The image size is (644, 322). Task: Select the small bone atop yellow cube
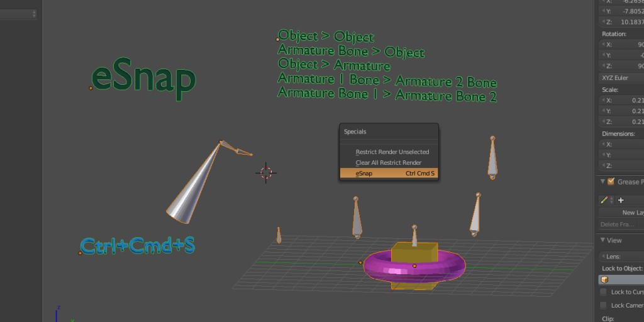pyautogui.click(x=415, y=236)
